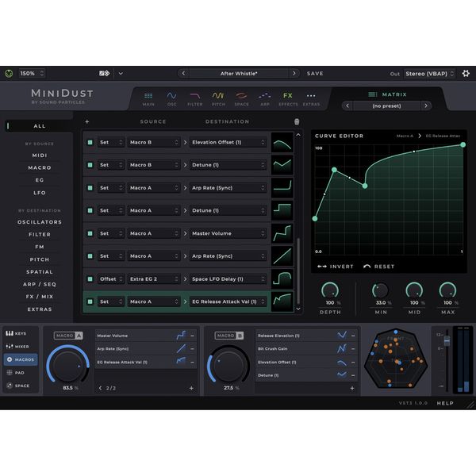
Task: Toggle the Macro B Elevation Offset row checkbox
Action: [x=90, y=143]
